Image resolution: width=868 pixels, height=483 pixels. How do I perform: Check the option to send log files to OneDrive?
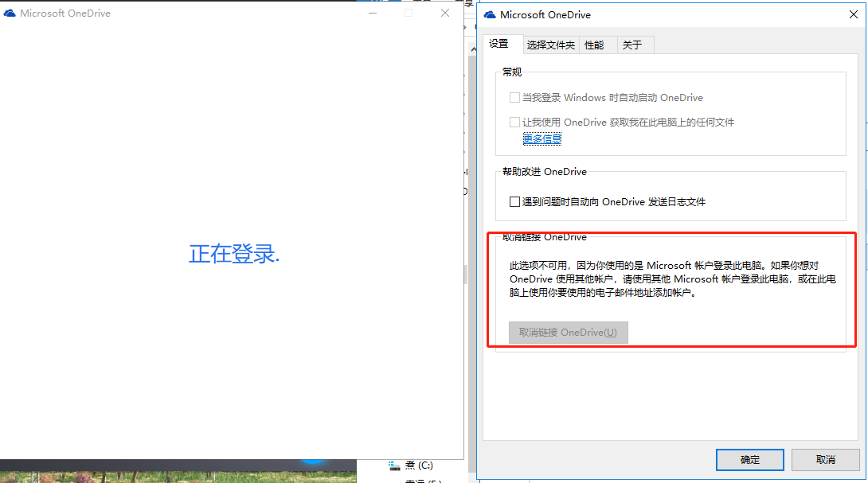pos(514,202)
